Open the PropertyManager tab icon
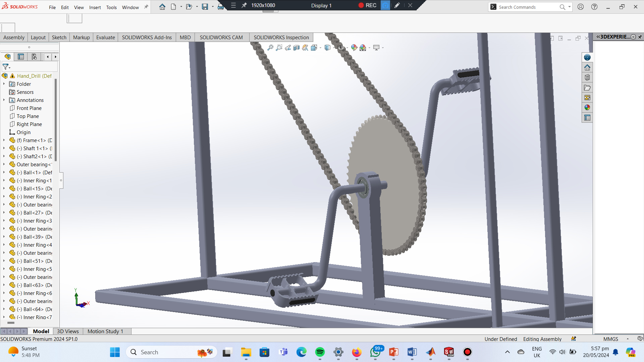Viewport: 644px width, 362px height. tap(21, 57)
